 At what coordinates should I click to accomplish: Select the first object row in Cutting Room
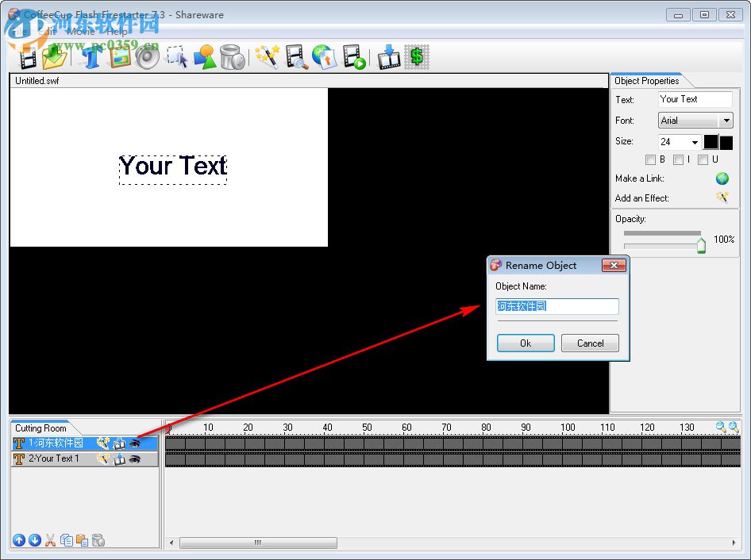point(85,443)
